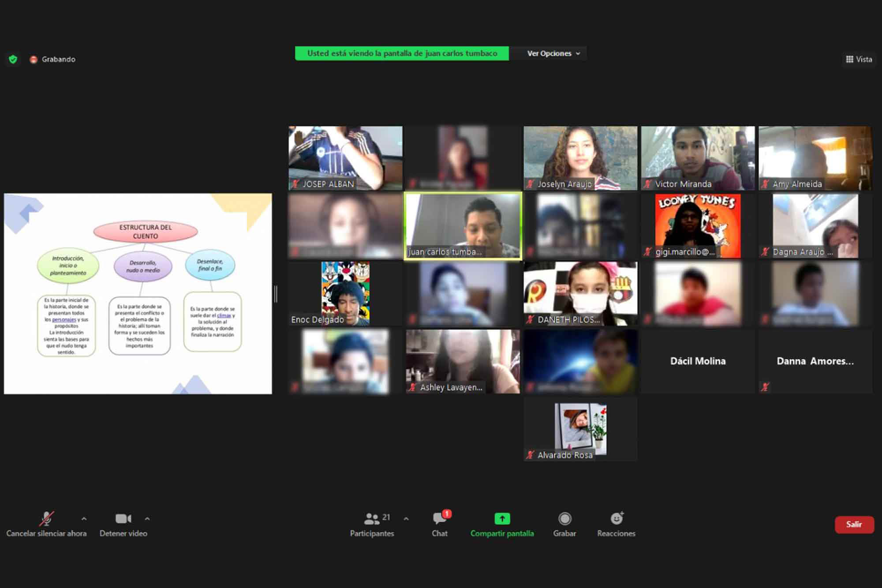This screenshot has width=882, height=588.
Task: Click the red Salir button
Action: pyautogui.click(x=854, y=524)
